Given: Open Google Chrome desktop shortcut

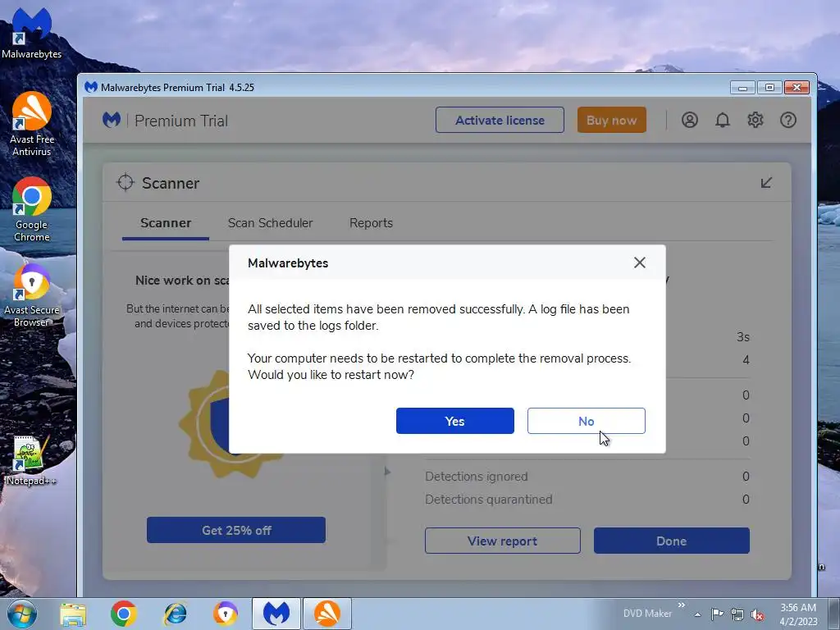Looking at the screenshot, I should [32, 209].
